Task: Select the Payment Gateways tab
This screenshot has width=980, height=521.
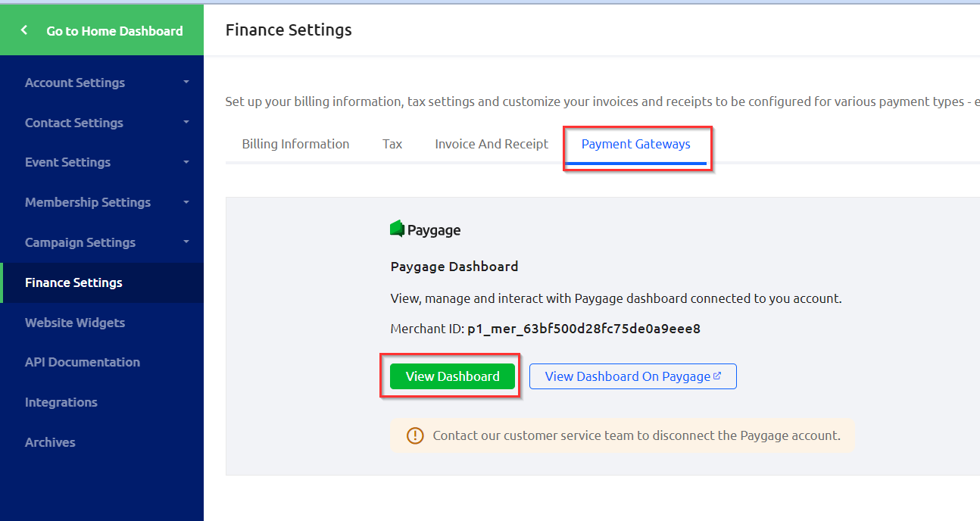Action: pos(636,144)
